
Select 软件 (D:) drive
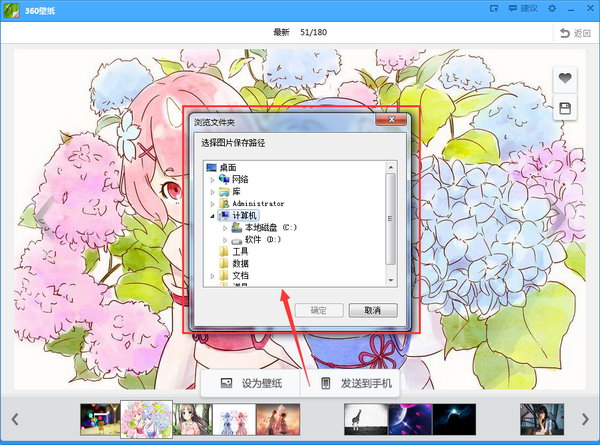coord(264,240)
